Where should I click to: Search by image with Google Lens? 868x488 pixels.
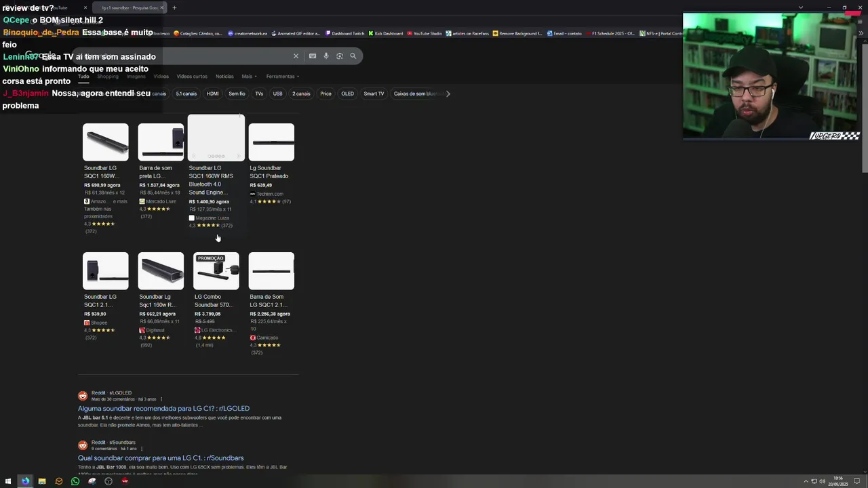pyautogui.click(x=340, y=56)
